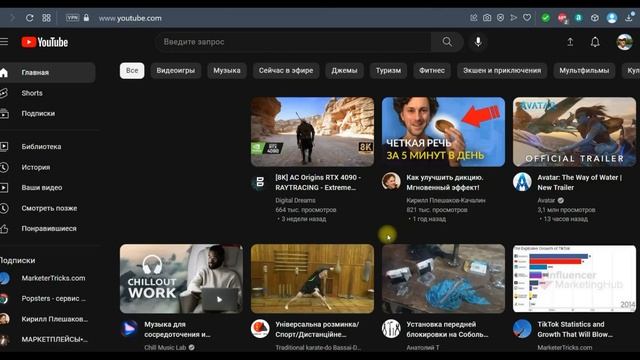
Task: Open karate warm-up video thumbnail
Action: 312,279
